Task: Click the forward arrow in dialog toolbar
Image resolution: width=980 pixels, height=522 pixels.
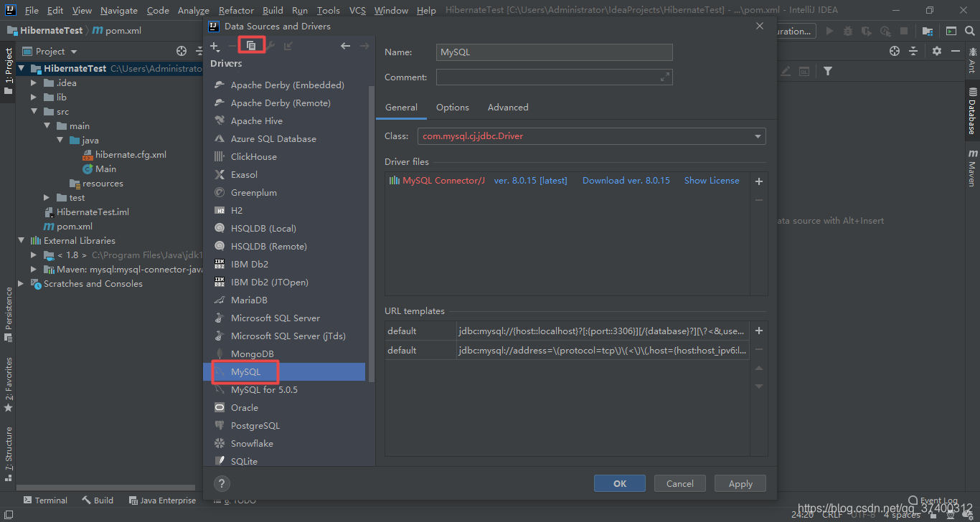Action: click(x=364, y=46)
